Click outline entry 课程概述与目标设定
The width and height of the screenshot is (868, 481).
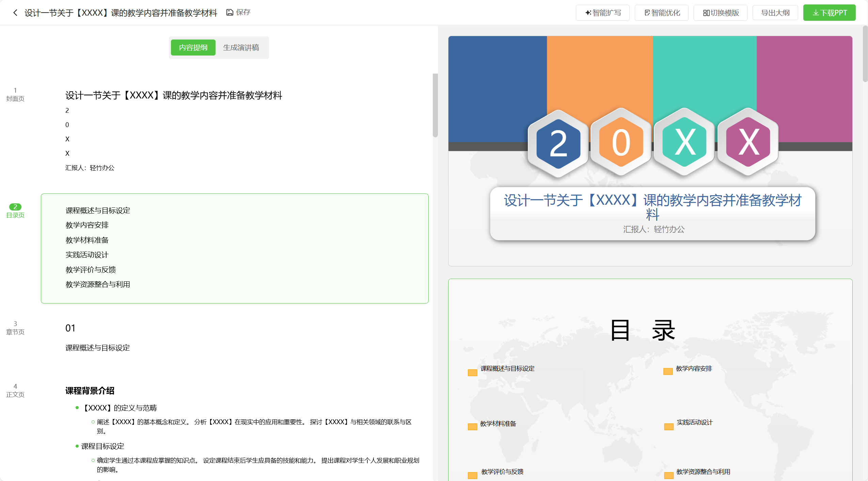point(97,210)
